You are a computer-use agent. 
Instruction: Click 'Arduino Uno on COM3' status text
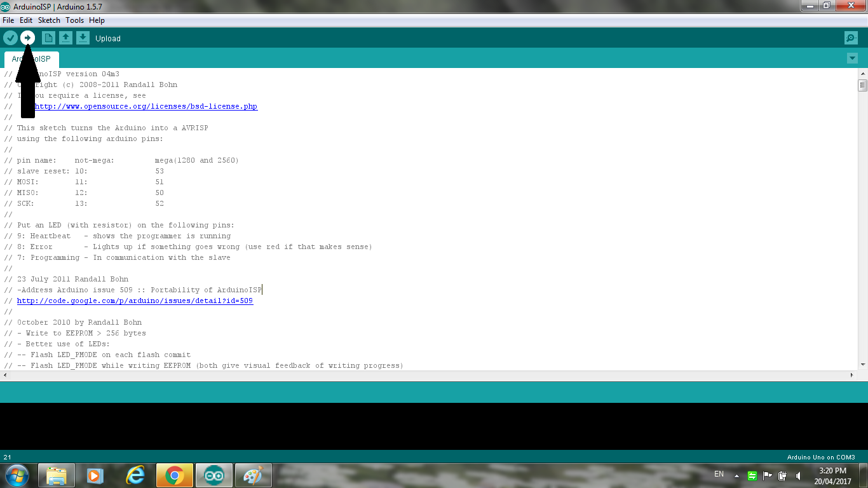[x=821, y=457]
